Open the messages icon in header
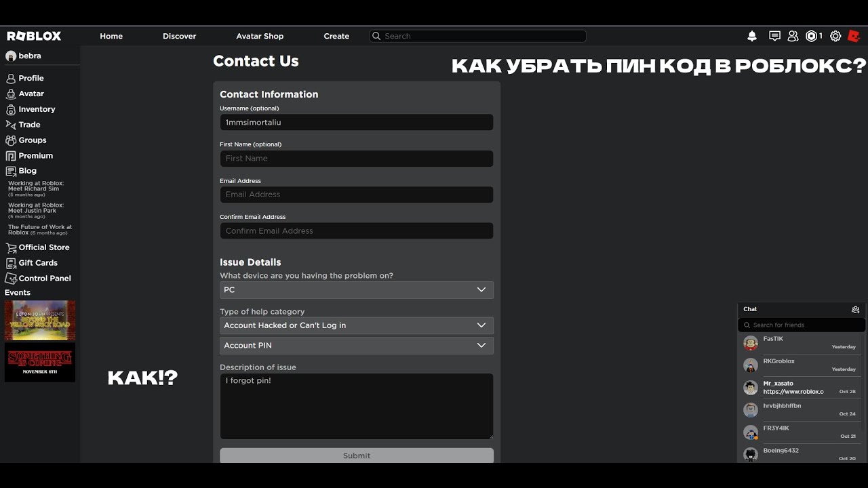868x488 pixels. pyautogui.click(x=774, y=36)
